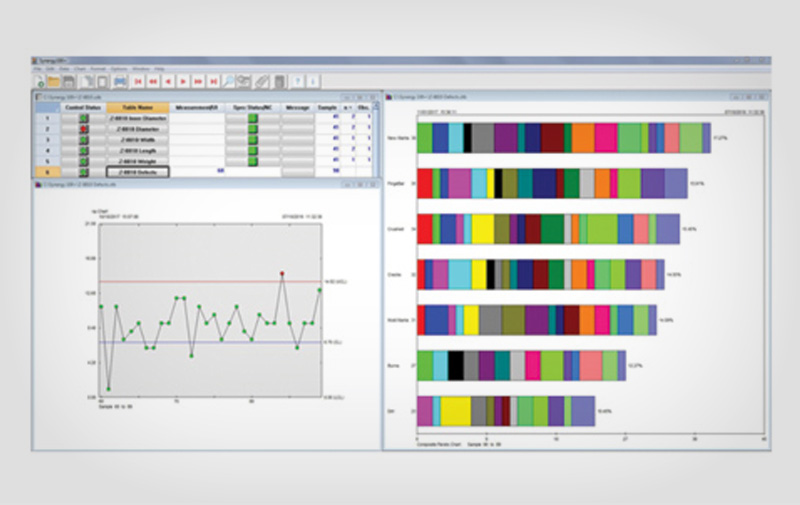Rewind samples with double-left red arrows
Screen dimensions: 800x505
[x=153, y=82]
